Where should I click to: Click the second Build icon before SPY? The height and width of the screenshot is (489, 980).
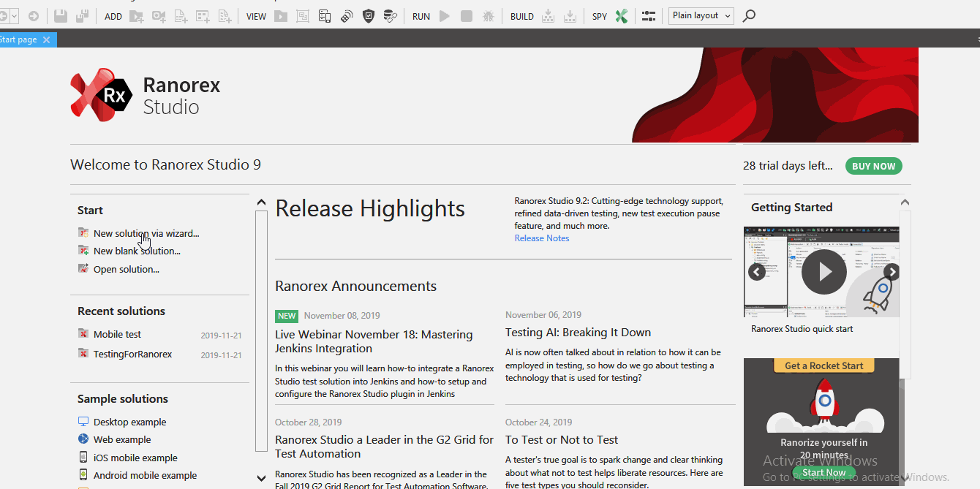pyautogui.click(x=570, y=16)
